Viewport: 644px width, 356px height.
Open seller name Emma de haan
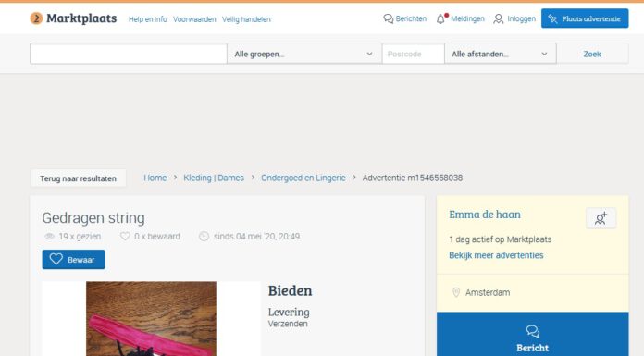click(485, 215)
